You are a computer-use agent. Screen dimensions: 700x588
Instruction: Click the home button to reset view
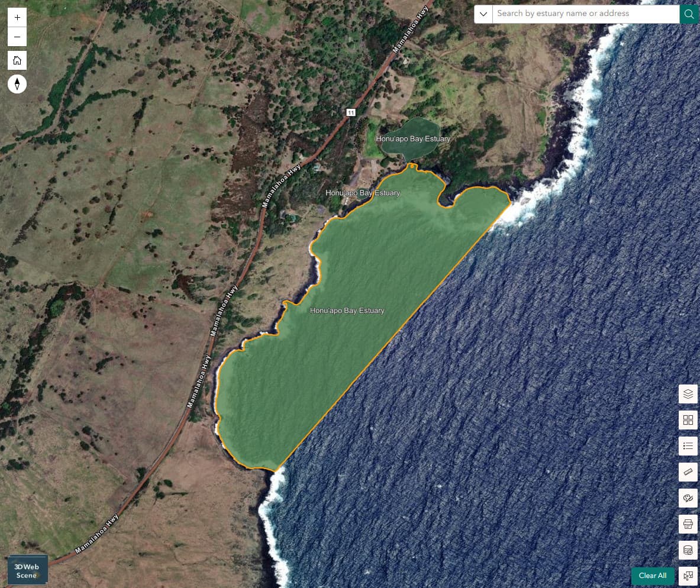(x=17, y=60)
